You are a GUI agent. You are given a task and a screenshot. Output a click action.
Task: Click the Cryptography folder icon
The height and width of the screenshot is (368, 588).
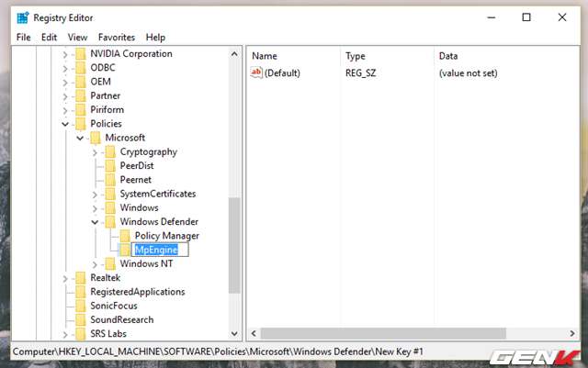point(110,151)
